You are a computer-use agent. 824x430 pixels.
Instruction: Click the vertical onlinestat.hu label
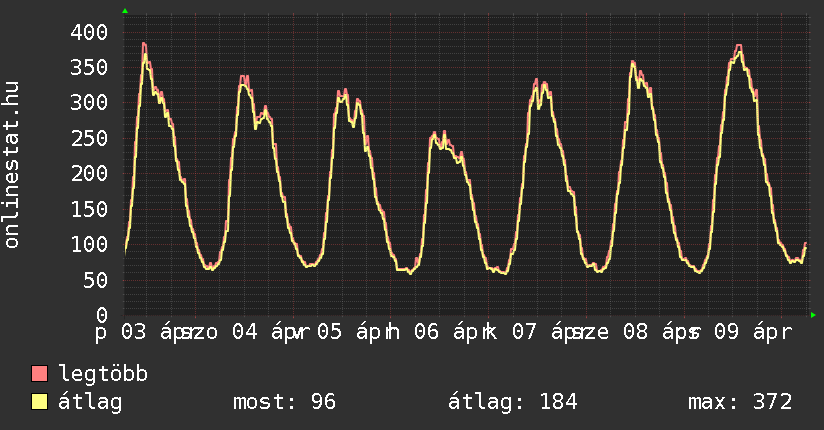(12, 166)
